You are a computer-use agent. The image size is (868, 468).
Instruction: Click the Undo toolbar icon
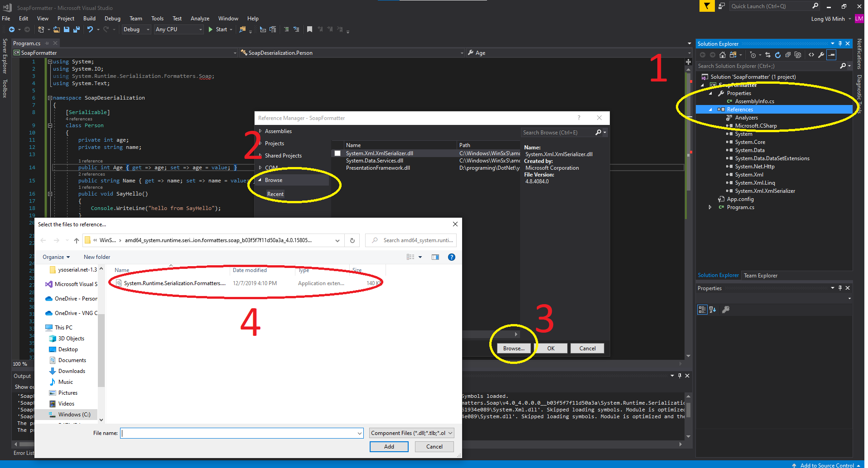[90, 29]
